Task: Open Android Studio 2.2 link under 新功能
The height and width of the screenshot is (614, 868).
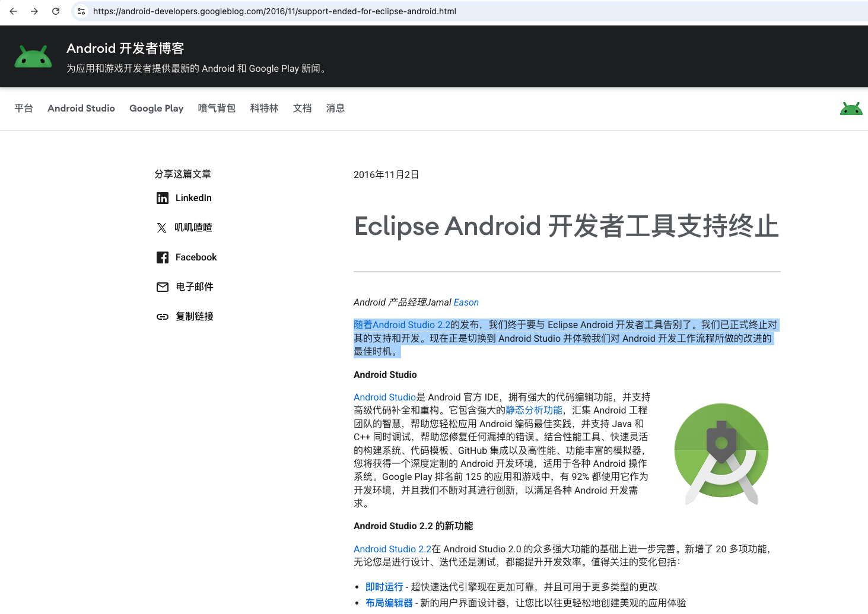Action: coord(393,549)
